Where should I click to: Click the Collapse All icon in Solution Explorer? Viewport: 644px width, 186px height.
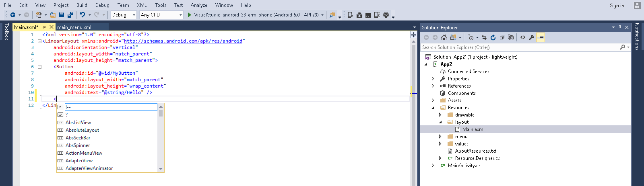(x=502, y=37)
